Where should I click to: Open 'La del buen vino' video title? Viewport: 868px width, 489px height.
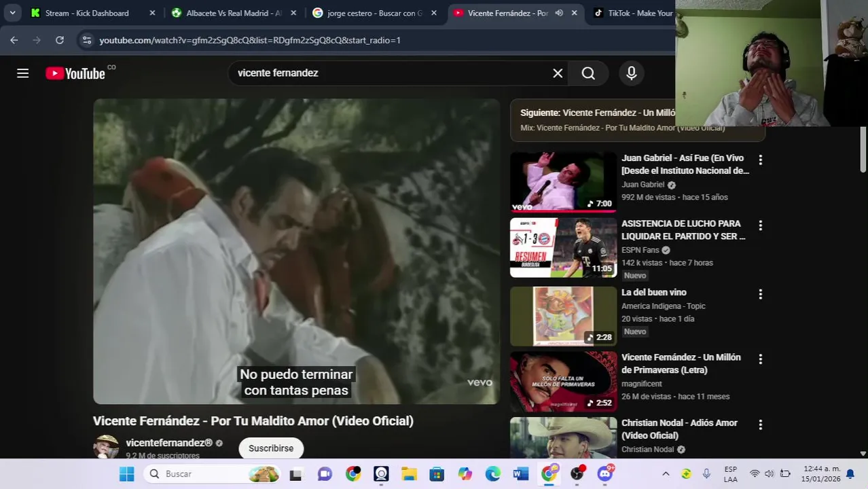[x=654, y=292]
